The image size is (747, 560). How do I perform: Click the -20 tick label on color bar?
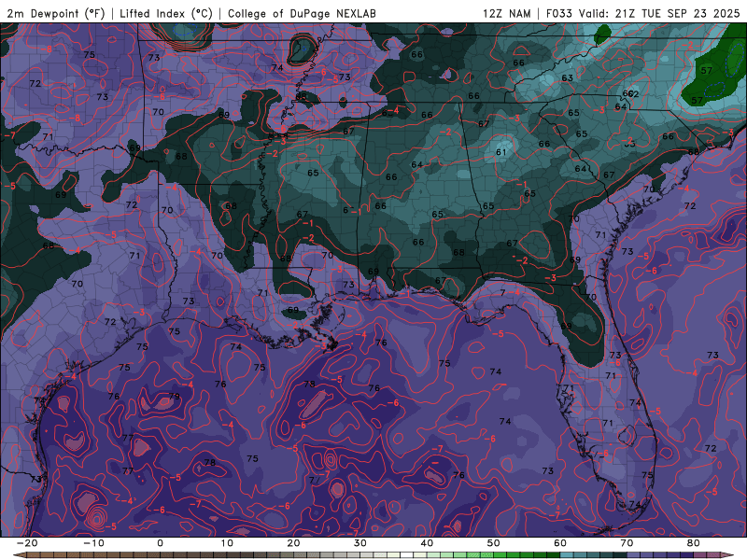click(27, 543)
